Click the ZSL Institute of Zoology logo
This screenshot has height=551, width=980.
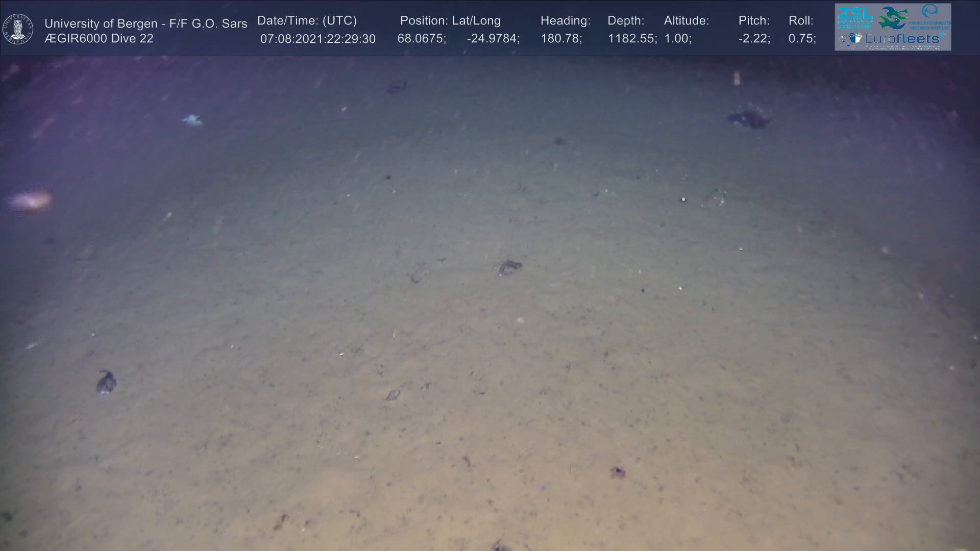(855, 18)
